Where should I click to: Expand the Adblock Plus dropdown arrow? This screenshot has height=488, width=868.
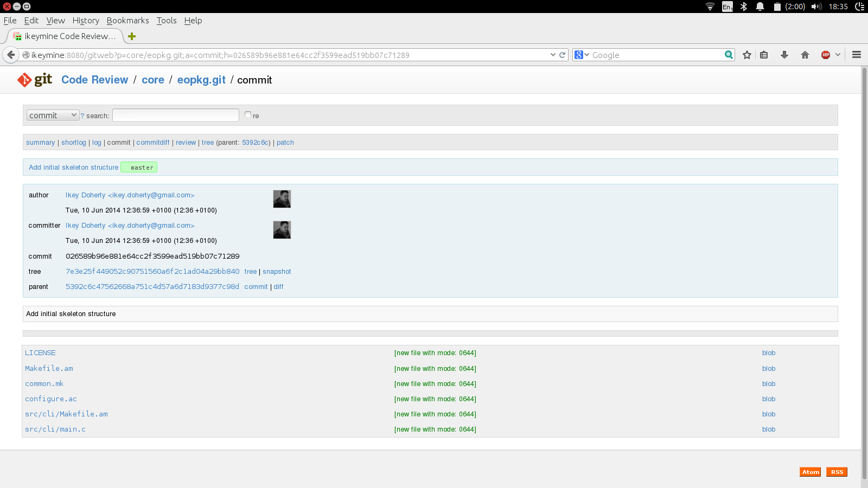(838, 55)
